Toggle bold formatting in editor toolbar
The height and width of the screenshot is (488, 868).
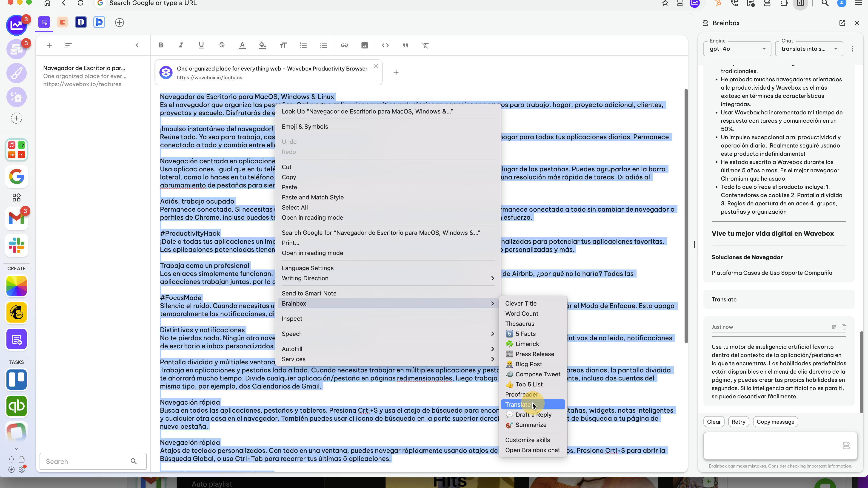pos(161,45)
